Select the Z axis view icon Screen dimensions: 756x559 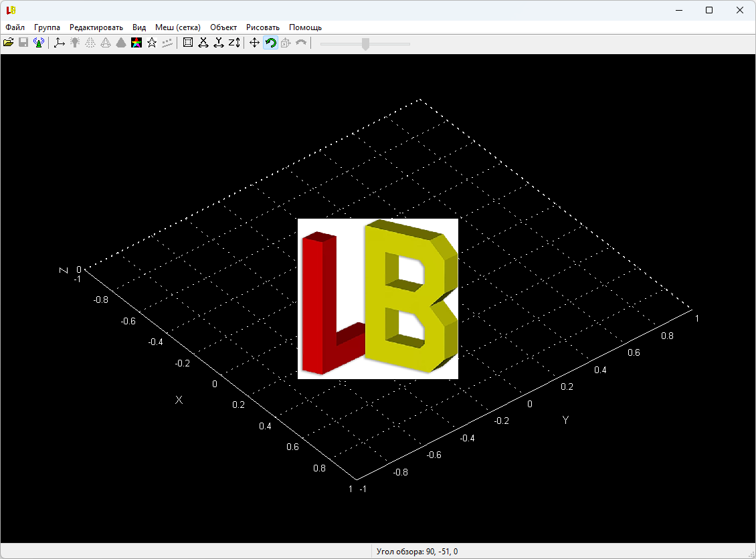(x=234, y=43)
